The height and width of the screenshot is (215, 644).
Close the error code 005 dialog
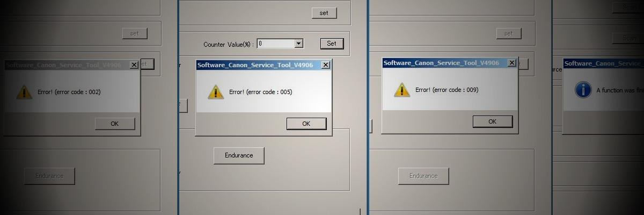[x=325, y=65]
